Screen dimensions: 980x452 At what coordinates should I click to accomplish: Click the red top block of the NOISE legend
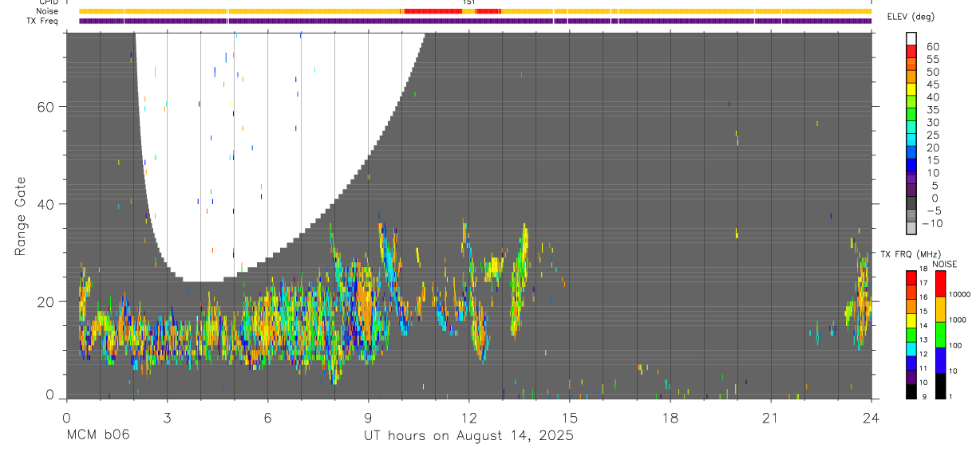click(941, 284)
